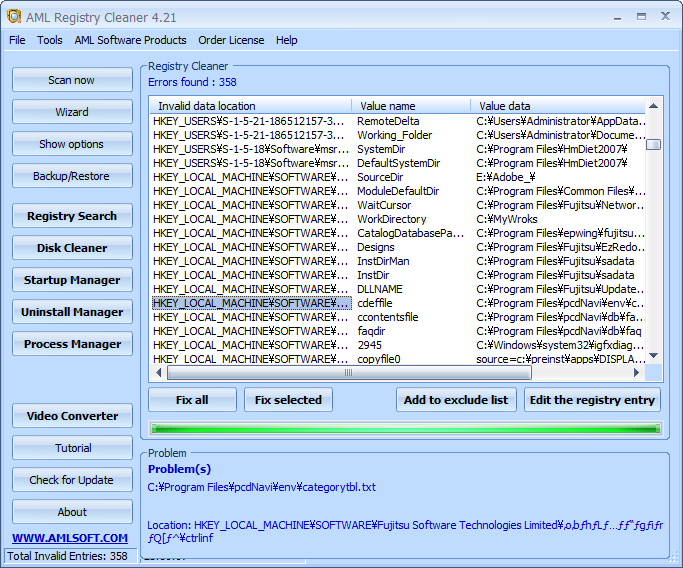Start a scan with Scan now
The width and height of the screenshot is (683, 568).
(72, 80)
